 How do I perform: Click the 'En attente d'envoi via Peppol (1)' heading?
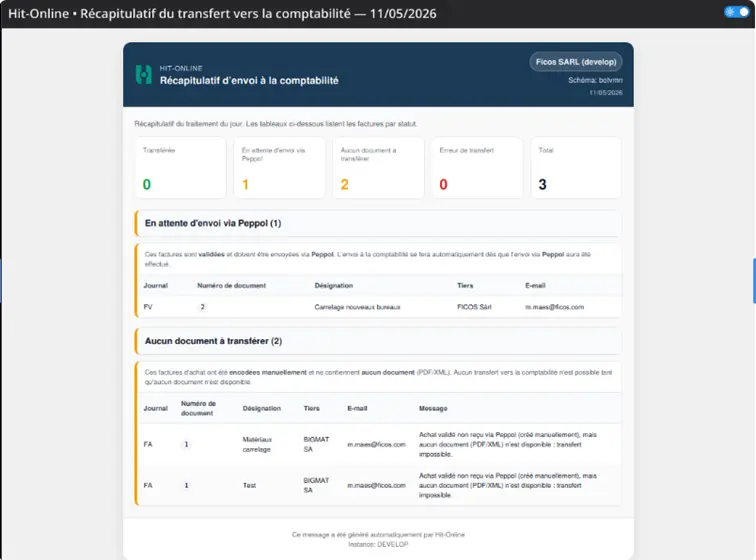click(x=213, y=223)
